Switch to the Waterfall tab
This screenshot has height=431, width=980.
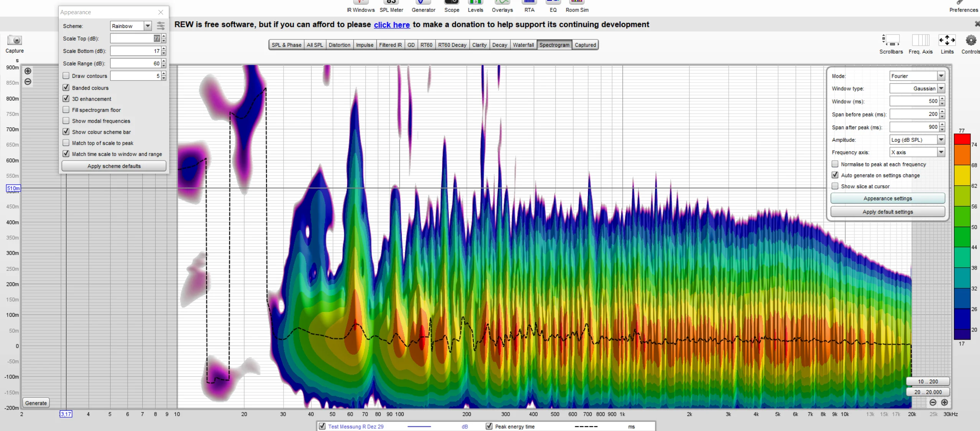523,45
